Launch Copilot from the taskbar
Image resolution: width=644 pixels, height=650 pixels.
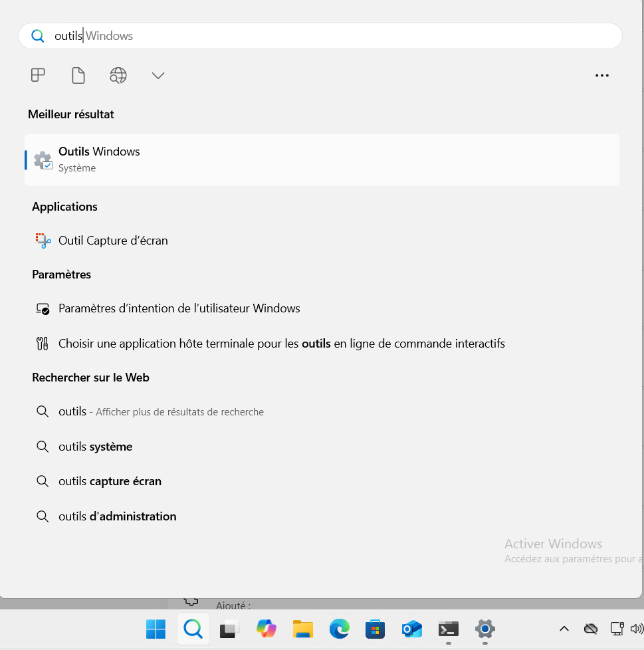tap(266, 629)
